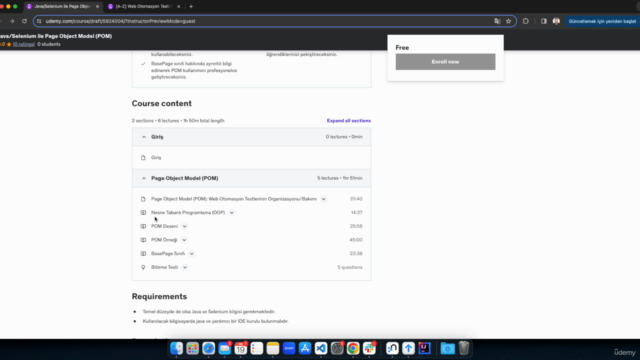Screen dimensions: 640x360
Task: Select the Bitirme Testi quiz title
Action: tap(164, 267)
